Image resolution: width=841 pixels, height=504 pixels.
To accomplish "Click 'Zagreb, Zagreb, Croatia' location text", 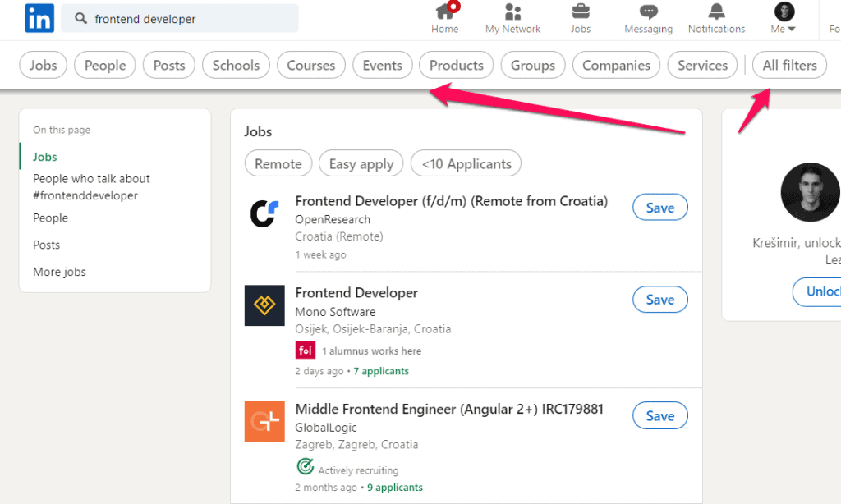I will click(x=356, y=444).
